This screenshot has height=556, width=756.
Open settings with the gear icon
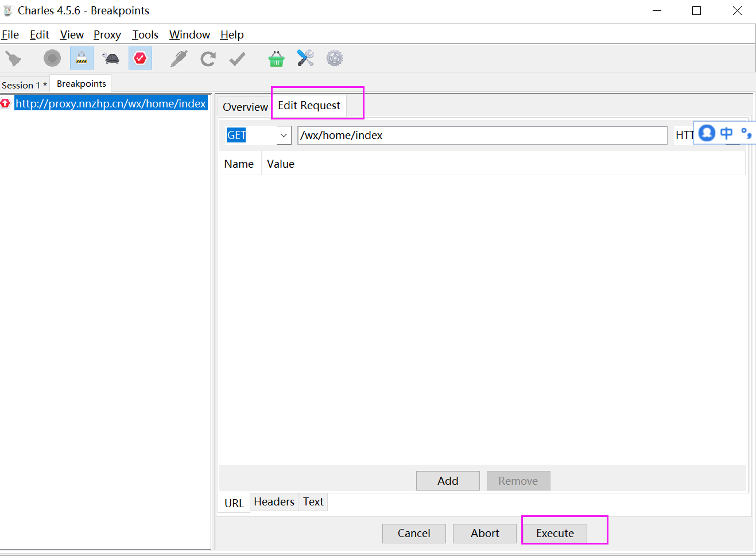[335, 58]
